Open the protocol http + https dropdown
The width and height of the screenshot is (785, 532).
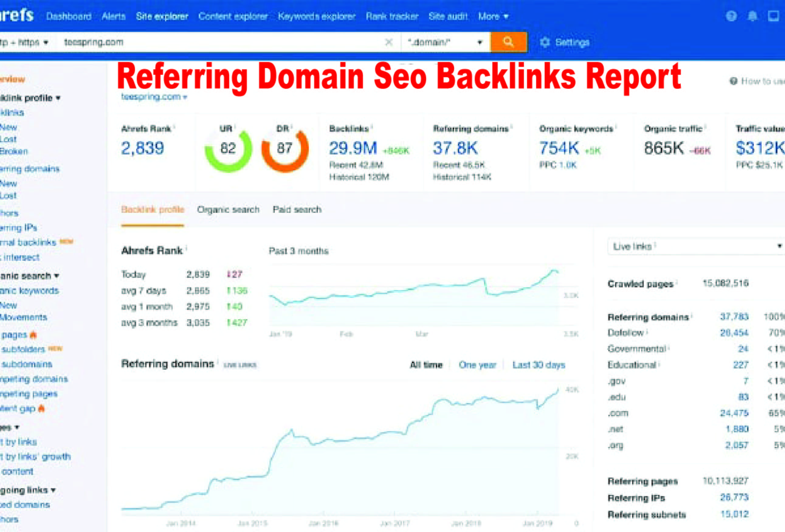(x=24, y=42)
